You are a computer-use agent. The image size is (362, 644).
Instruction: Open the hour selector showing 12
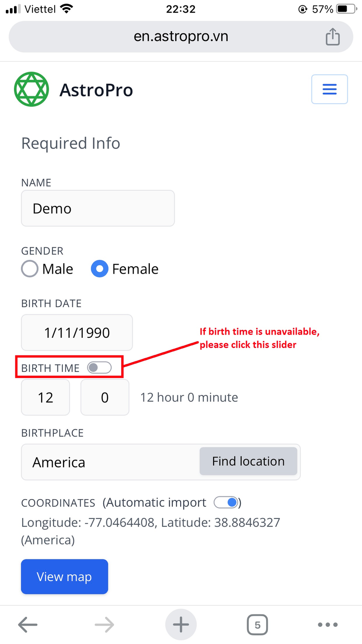[45, 397]
